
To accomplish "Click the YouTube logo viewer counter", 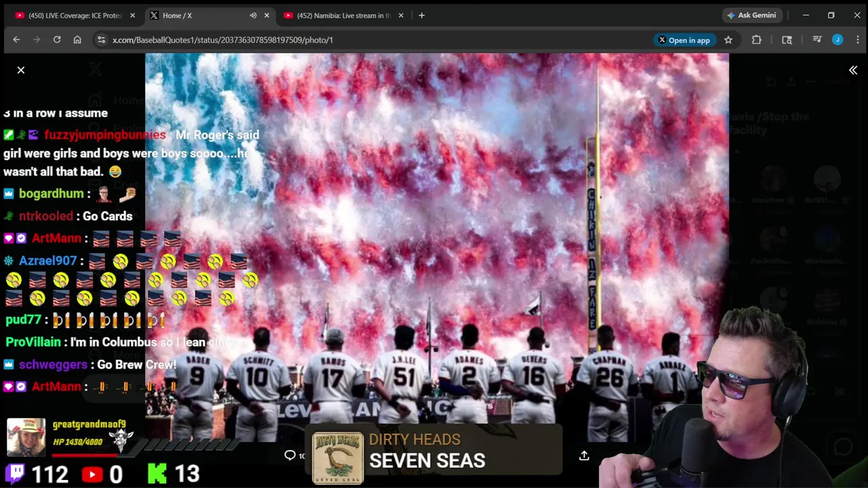I will pyautogui.click(x=92, y=474).
